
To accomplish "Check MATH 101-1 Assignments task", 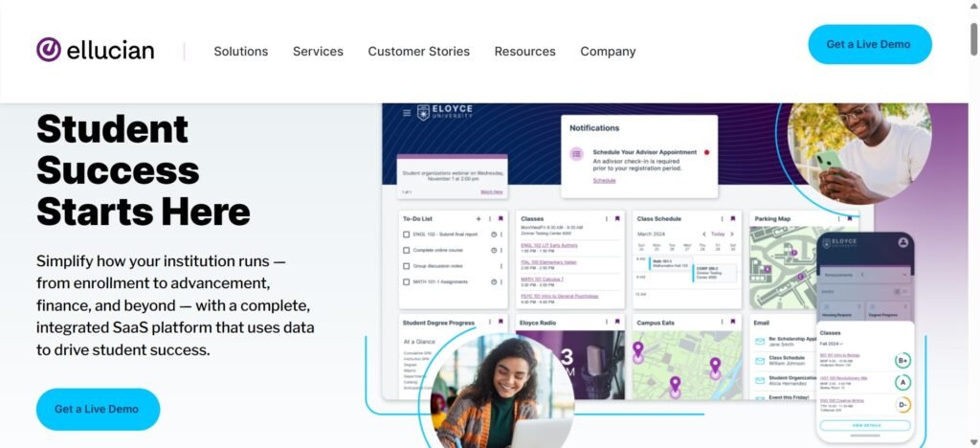I will 406,281.
